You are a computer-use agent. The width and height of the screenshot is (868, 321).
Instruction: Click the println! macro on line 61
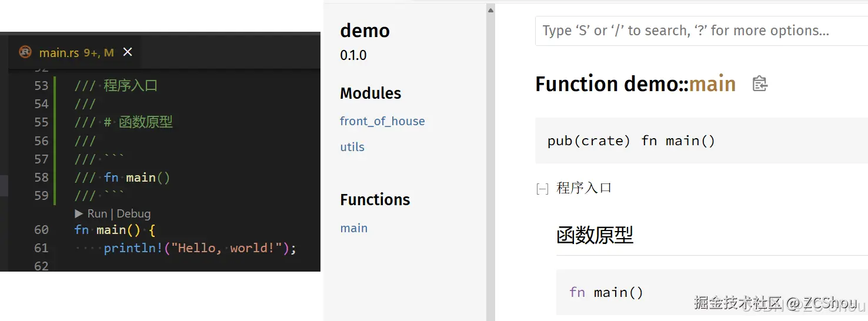tap(133, 248)
